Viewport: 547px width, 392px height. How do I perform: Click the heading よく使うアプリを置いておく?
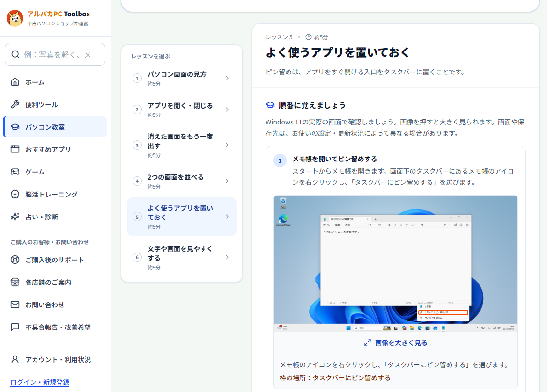(338, 52)
